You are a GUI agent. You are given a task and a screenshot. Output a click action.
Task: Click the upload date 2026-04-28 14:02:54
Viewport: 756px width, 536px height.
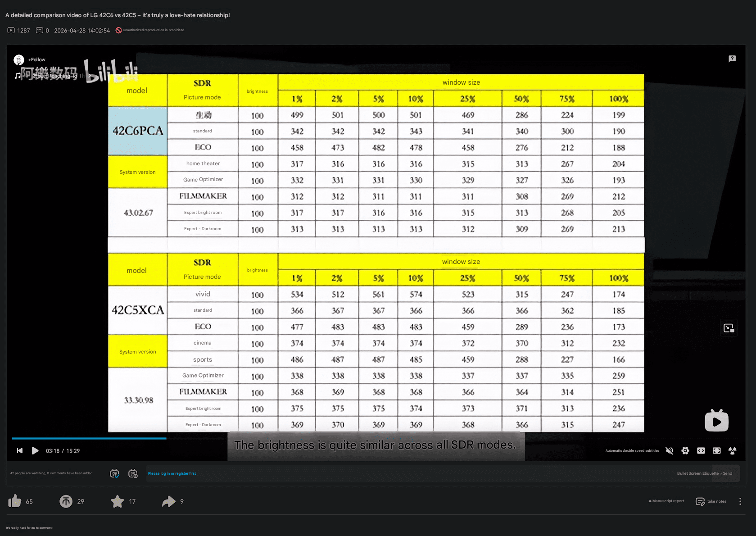point(82,31)
